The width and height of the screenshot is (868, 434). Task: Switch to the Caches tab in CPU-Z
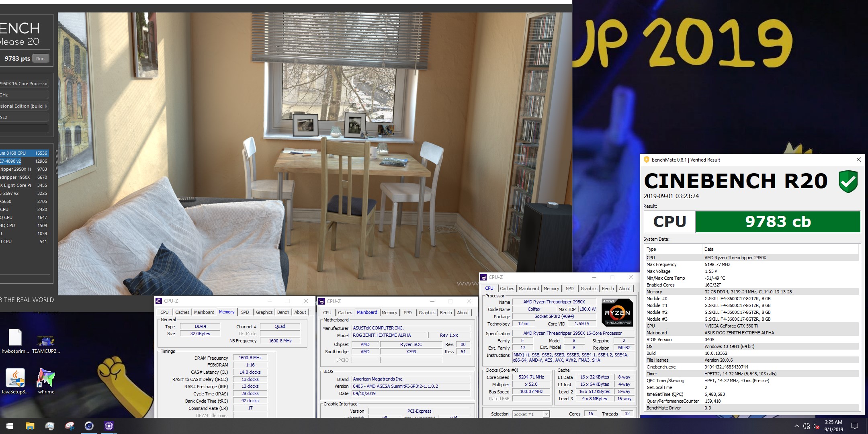[x=507, y=288]
